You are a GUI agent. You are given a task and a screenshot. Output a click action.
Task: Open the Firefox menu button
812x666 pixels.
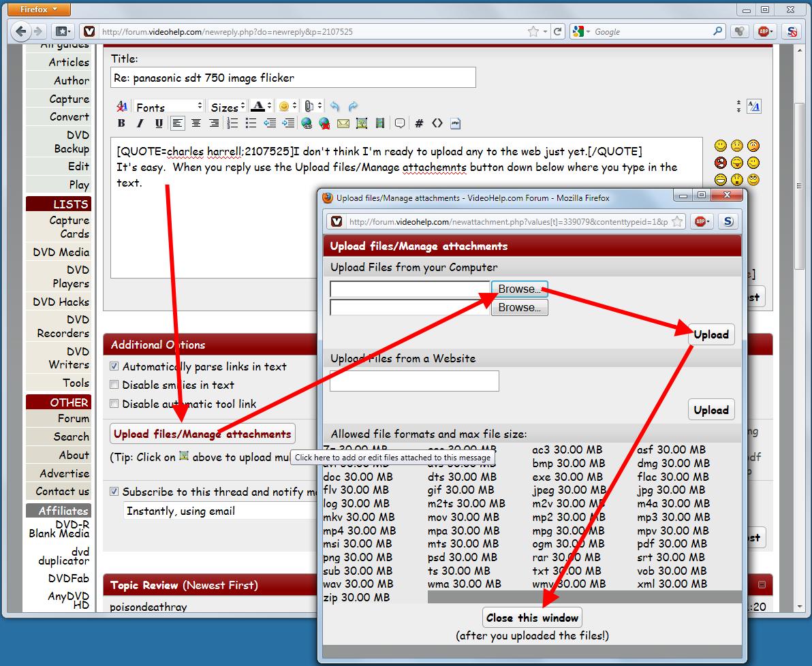38,9
